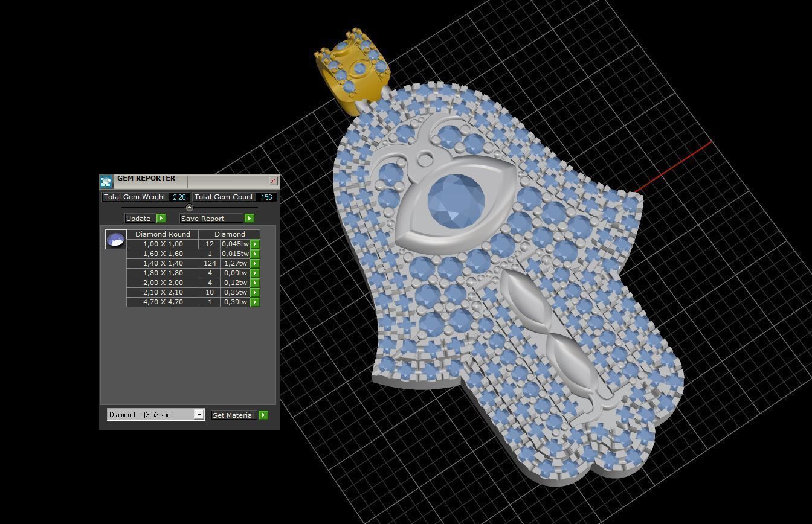Click the green arrow on the 2,00 X 2,00 row

[x=255, y=283]
